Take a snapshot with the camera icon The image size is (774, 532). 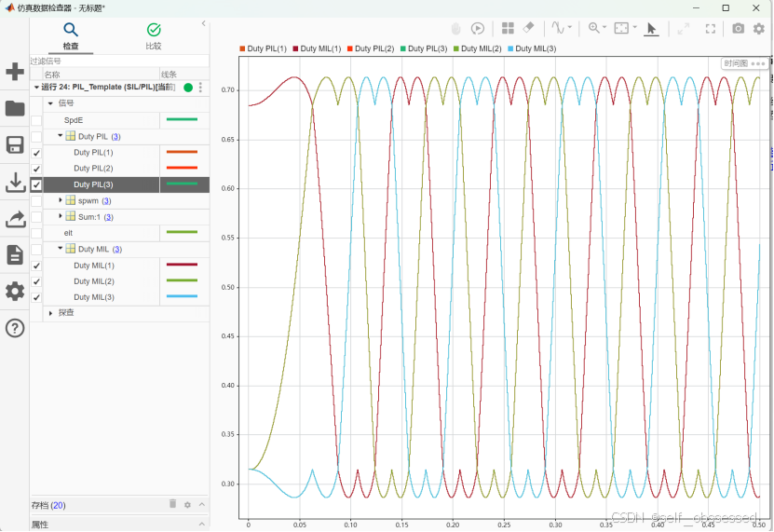pyautogui.click(x=738, y=29)
